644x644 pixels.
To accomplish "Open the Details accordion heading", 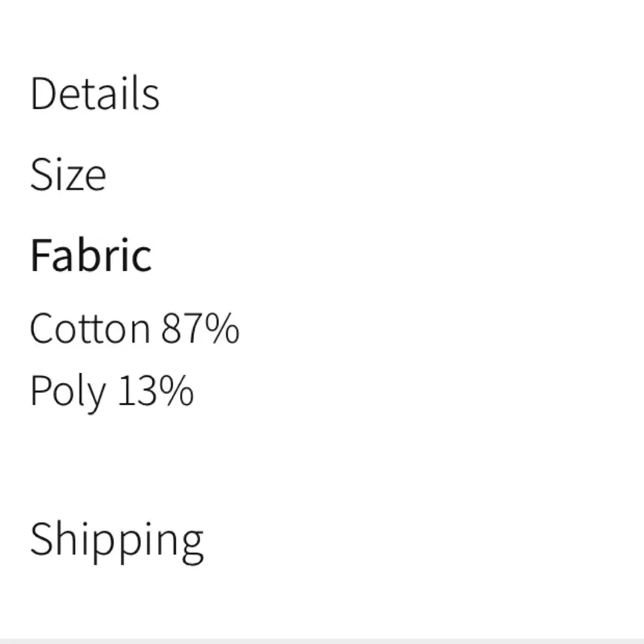I will pos(95,93).
